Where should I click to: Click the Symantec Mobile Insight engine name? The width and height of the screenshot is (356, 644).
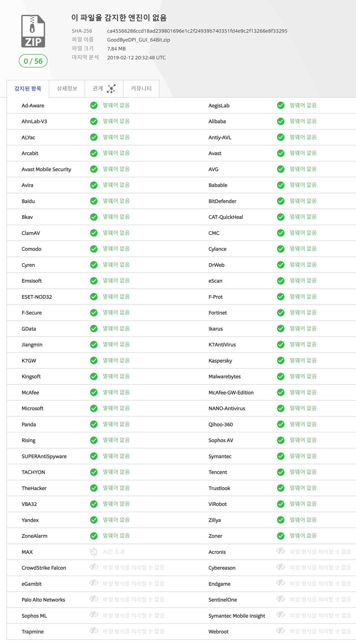[x=237, y=616]
